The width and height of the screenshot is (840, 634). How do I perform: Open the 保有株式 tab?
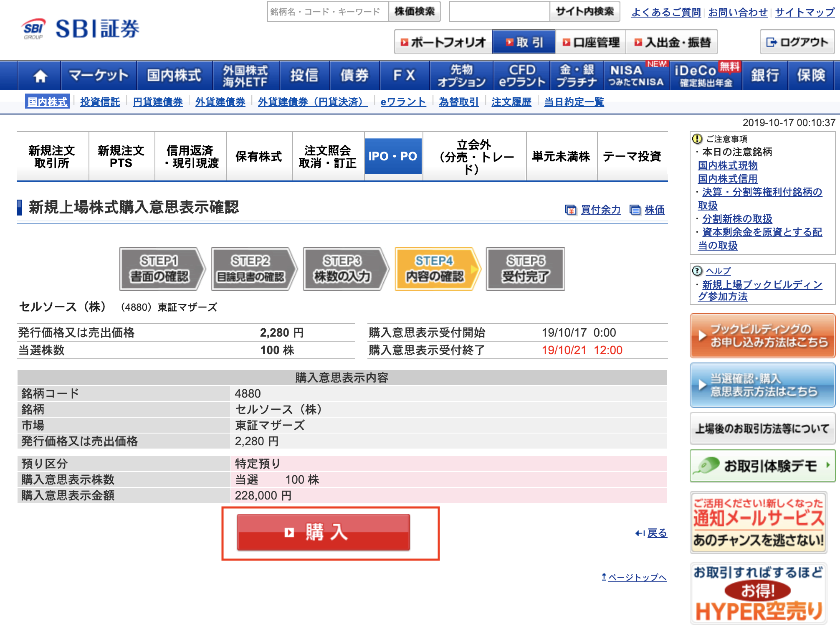(259, 157)
